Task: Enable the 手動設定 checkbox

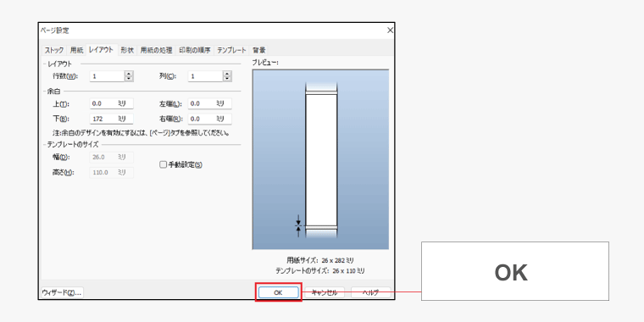Action: click(x=163, y=164)
